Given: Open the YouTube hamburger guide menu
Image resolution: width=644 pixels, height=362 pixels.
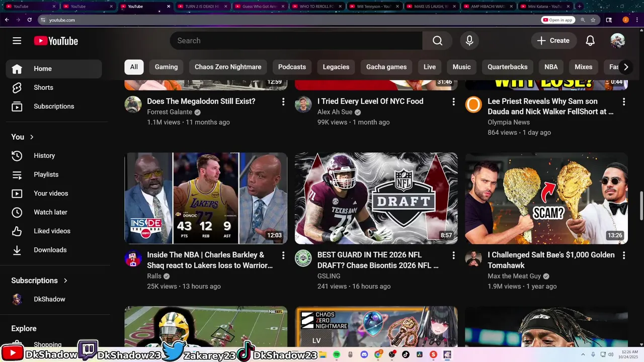Looking at the screenshot, I should click(x=17, y=41).
